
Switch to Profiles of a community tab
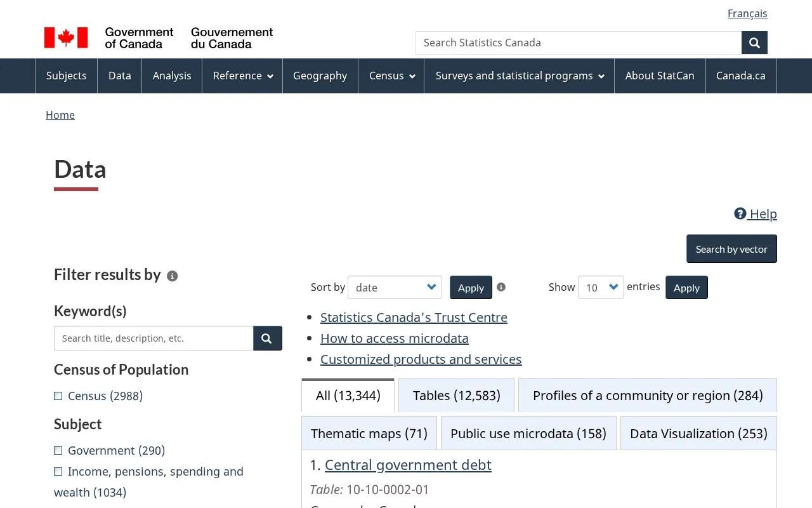[648, 396]
